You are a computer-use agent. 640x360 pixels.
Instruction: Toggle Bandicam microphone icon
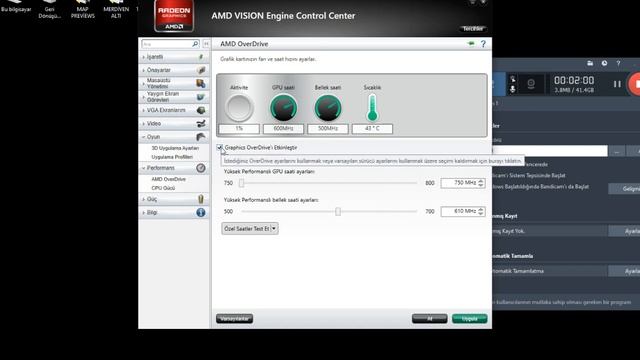513,89
